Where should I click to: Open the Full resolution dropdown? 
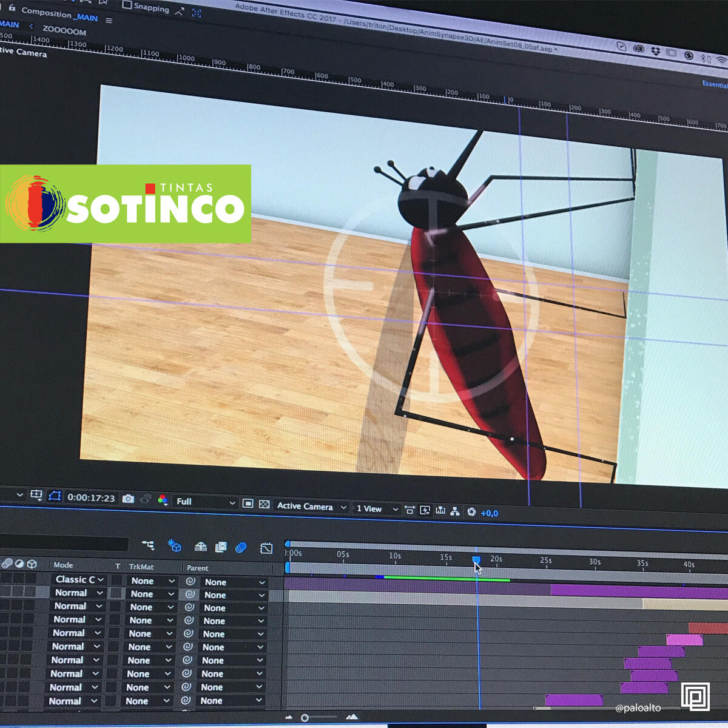[205, 502]
